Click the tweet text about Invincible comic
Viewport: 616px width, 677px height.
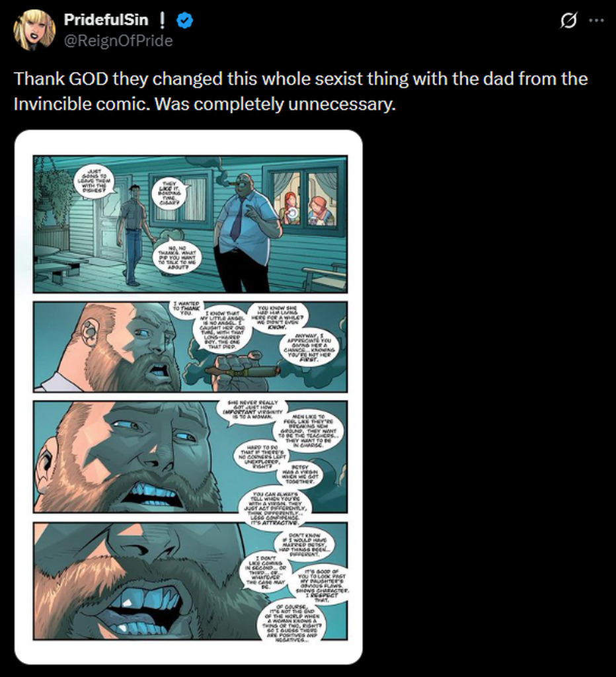pyautogui.click(x=301, y=91)
